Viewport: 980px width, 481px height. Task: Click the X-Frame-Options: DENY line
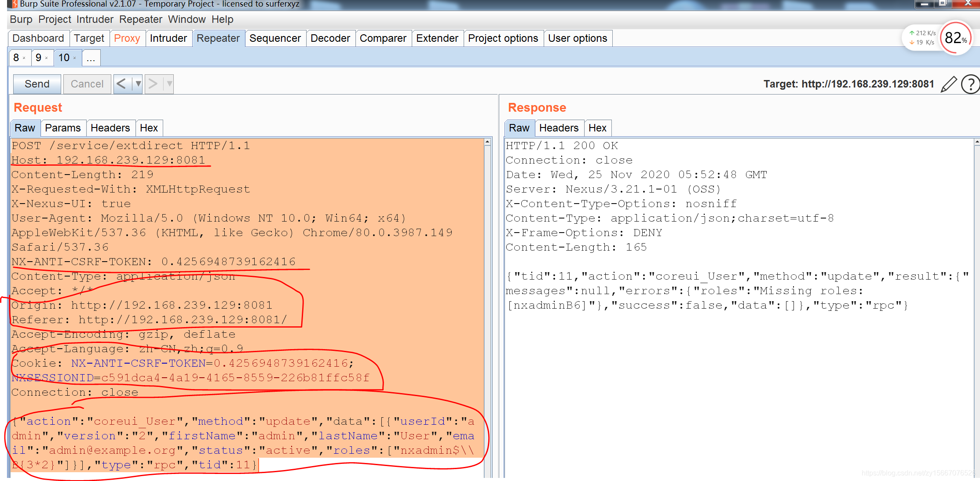584,233
